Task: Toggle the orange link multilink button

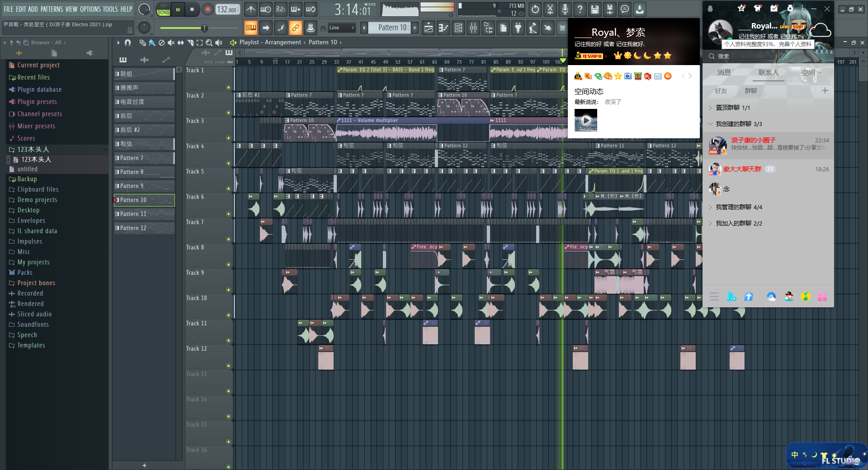Action: (x=296, y=28)
